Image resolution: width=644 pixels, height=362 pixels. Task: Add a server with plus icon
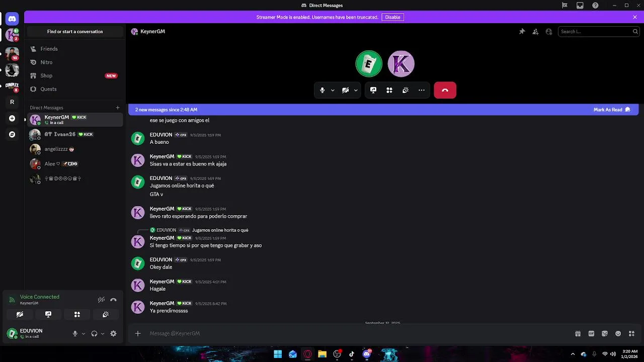click(x=12, y=119)
